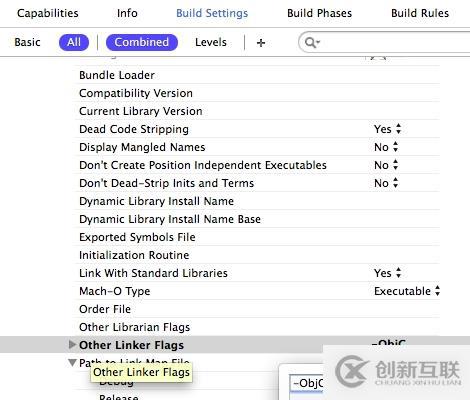Select the Other Librarian Flags row
This screenshot has width=470, height=400.
(257, 327)
